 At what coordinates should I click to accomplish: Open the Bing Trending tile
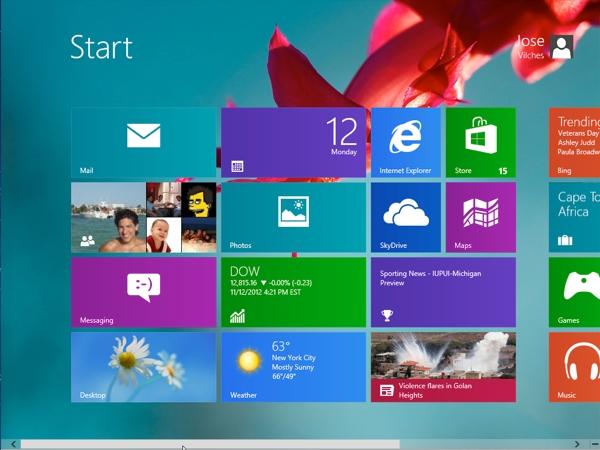[x=574, y=142]
